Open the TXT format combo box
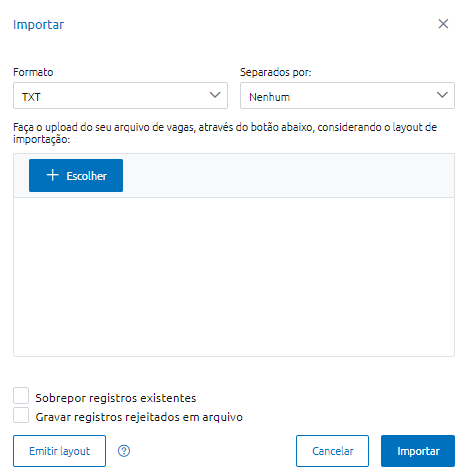The image size is (468, 476). coord(120,96)
